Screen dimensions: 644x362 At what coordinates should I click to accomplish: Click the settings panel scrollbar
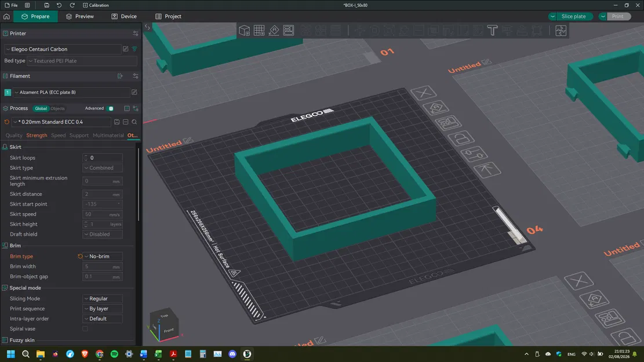click(x=139, y=185)
